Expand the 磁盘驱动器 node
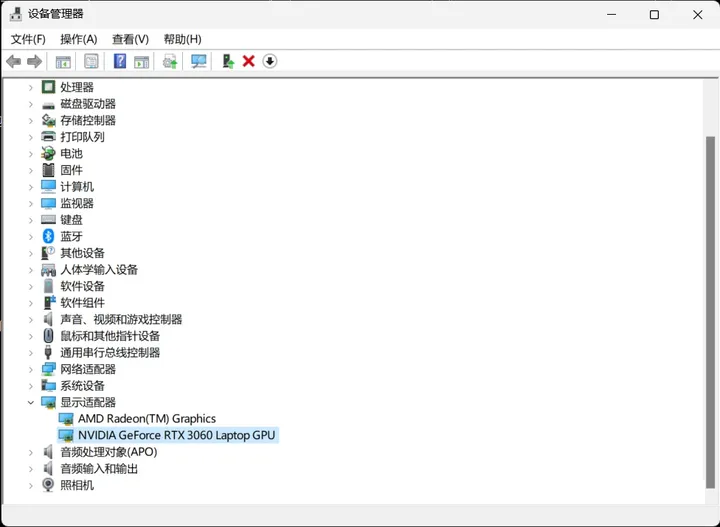Image resolution: width=720 pixels, height=527 pixels. click(31, 104)
